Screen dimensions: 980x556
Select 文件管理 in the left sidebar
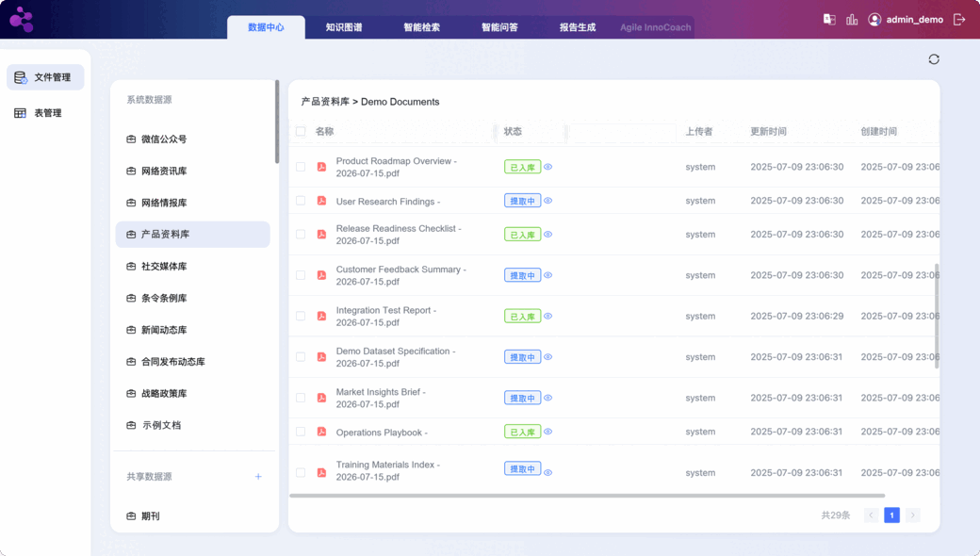(45, 77)
